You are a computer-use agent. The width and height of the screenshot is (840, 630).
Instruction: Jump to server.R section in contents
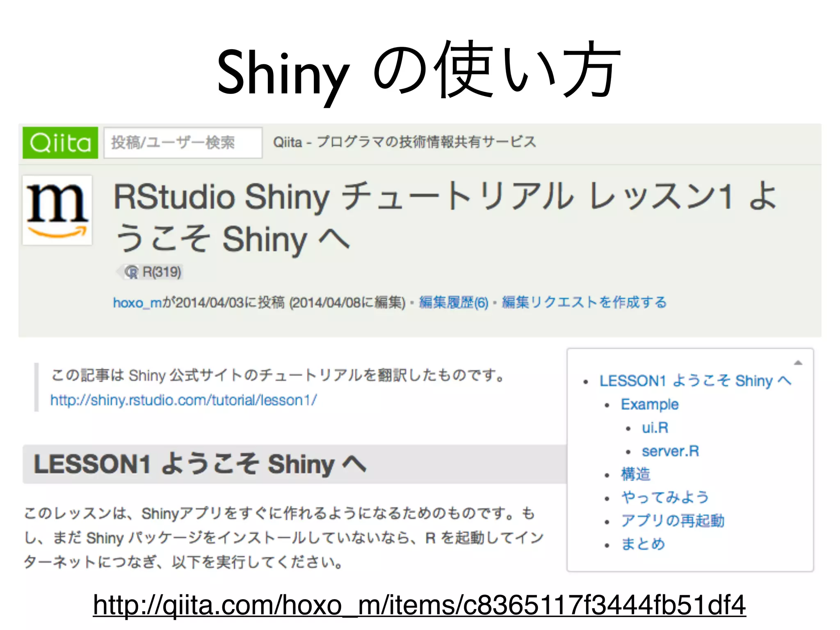[x=670, y=451]
